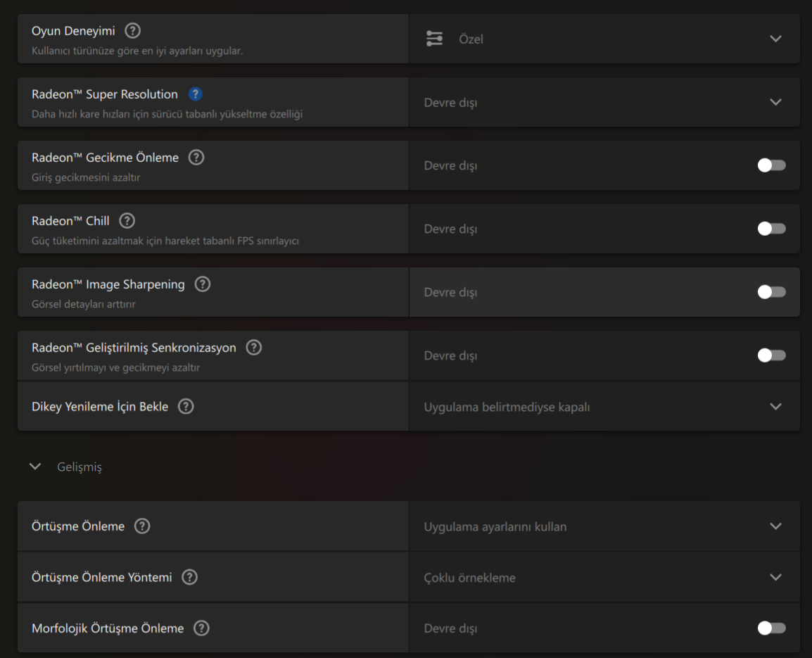The height and width of the screenshot is (658, 812).
Task: Switch on Morfolojik Örtüşme Önleme
Action: [x=772, y=628]
